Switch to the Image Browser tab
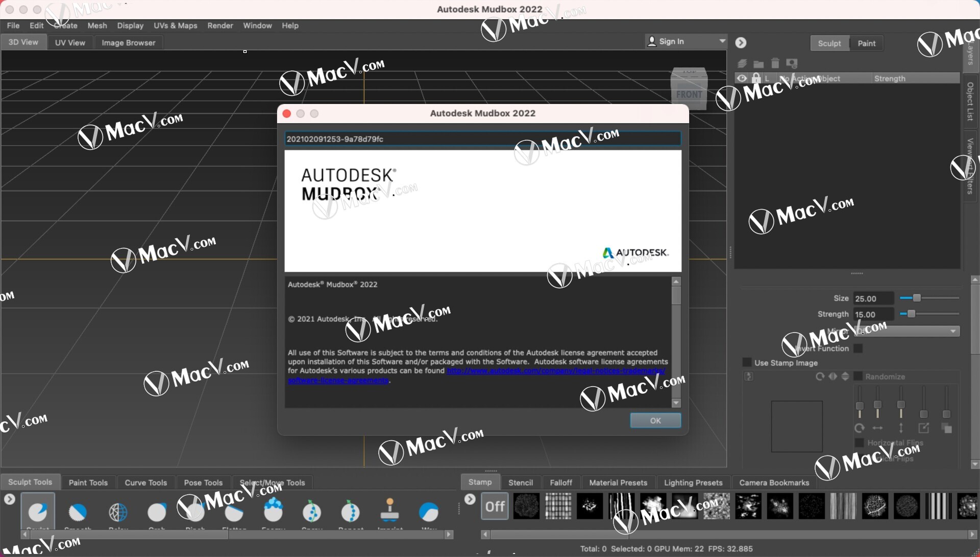 128,43
